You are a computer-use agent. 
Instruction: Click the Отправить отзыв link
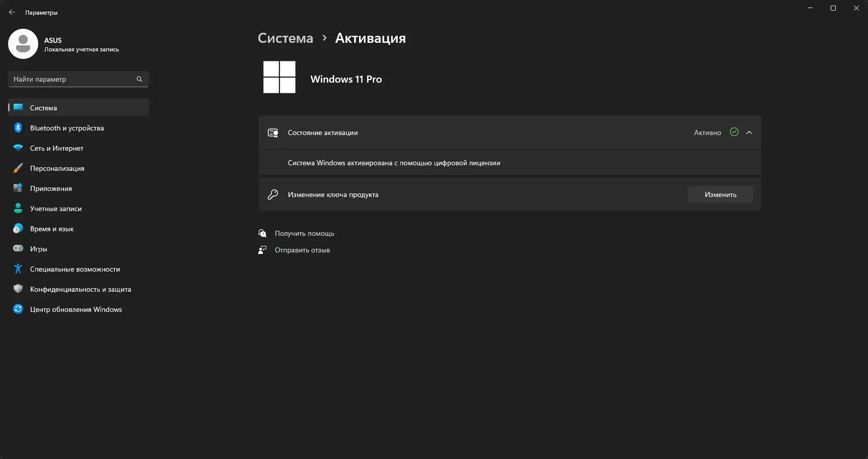click(302, 250)
